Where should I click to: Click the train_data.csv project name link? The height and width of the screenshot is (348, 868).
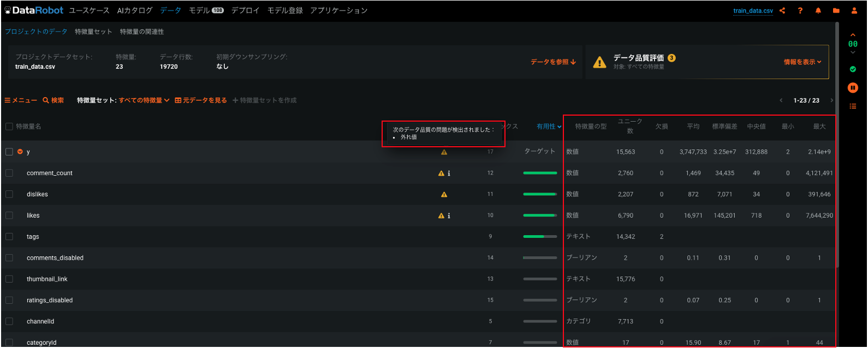click(x=753, y=10)
